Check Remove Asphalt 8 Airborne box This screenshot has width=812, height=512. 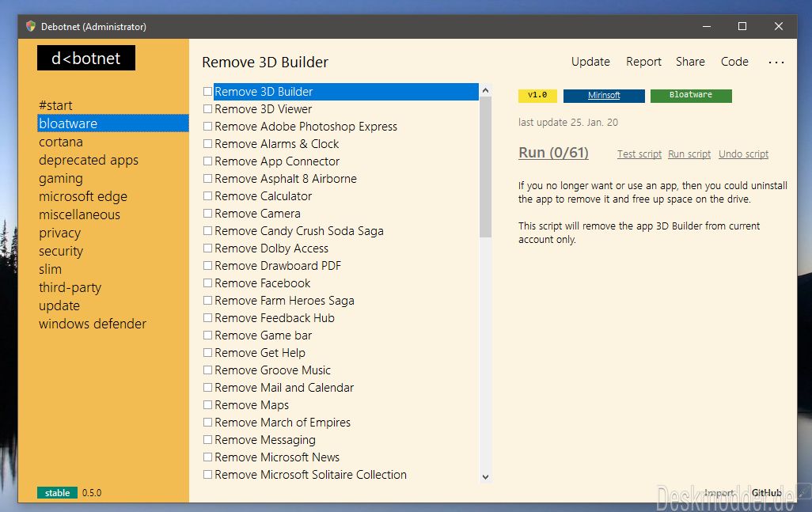(207, 179)
